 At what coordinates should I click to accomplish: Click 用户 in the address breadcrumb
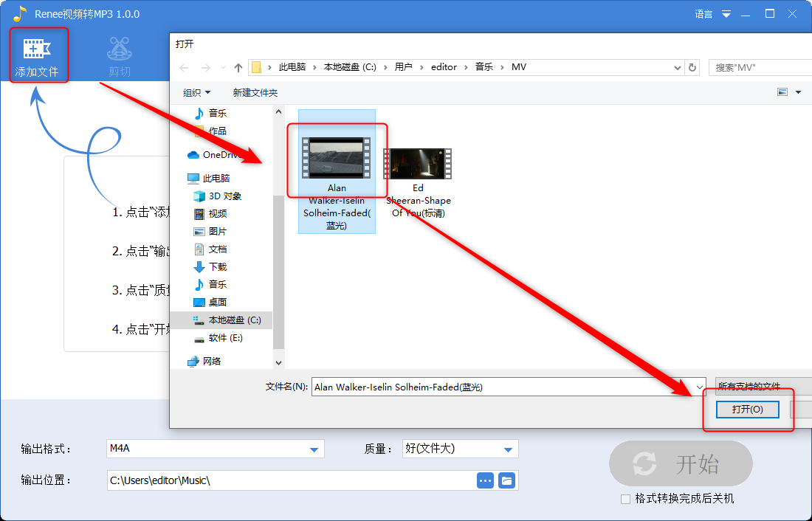tap(403, 67)
